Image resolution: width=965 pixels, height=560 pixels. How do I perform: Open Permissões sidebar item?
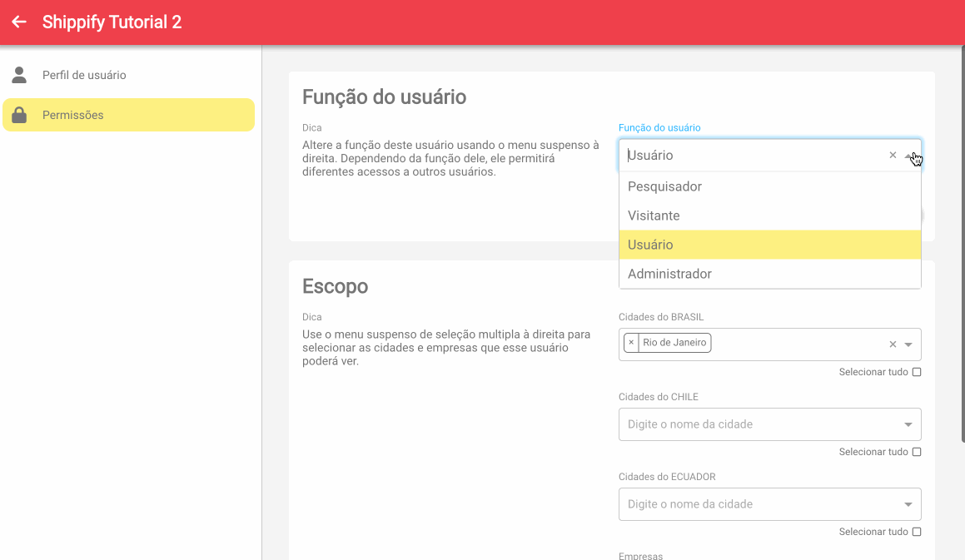(128, 115)
